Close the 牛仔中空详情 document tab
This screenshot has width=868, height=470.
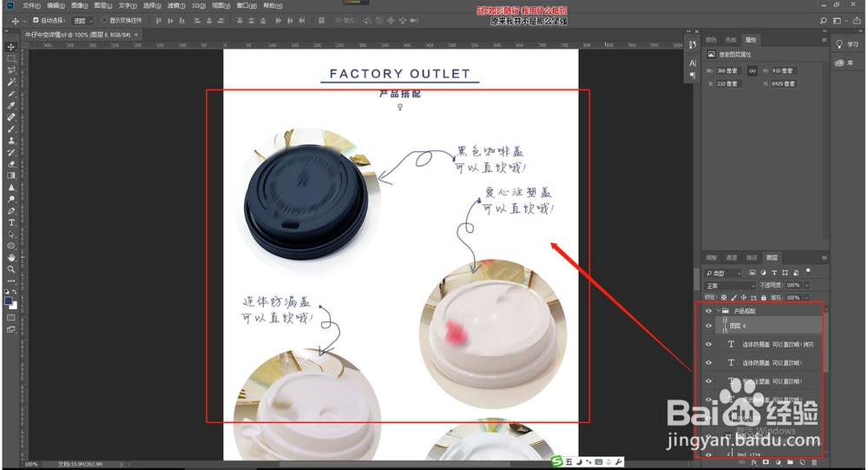[x=136, y=35]
